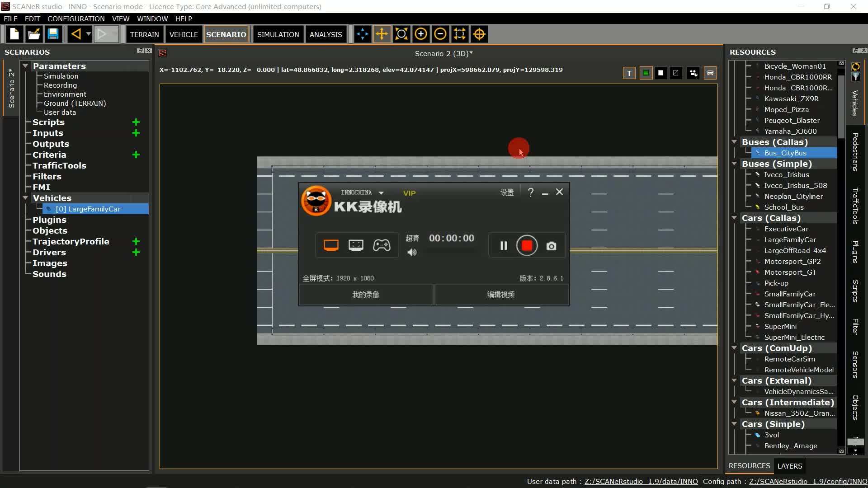
Task: Click the Save scenario floppy icon
Action: 53,34
